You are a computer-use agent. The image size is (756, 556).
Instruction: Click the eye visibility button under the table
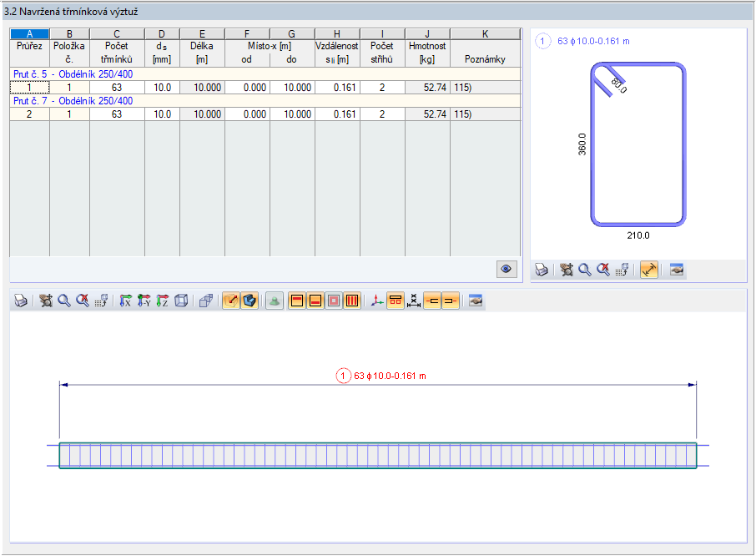(507, 269)
